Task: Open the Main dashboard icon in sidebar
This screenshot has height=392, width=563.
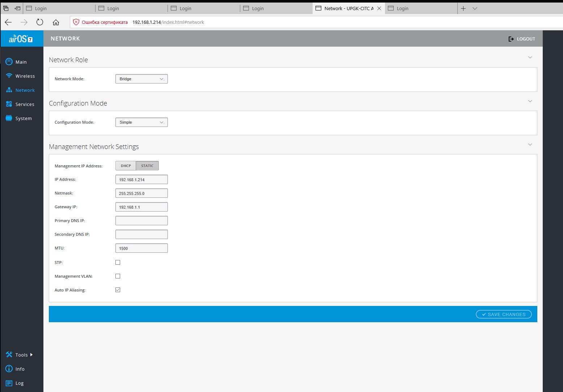Action: coord(9,62)
